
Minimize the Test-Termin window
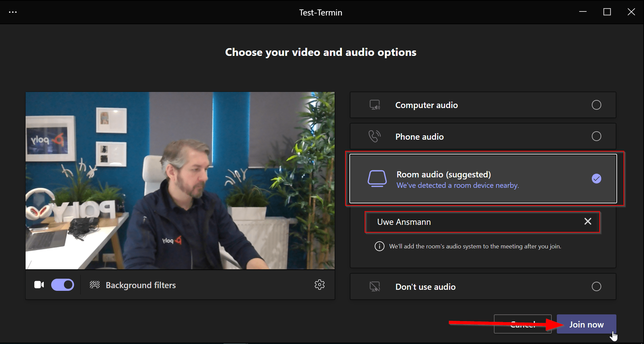583,12
